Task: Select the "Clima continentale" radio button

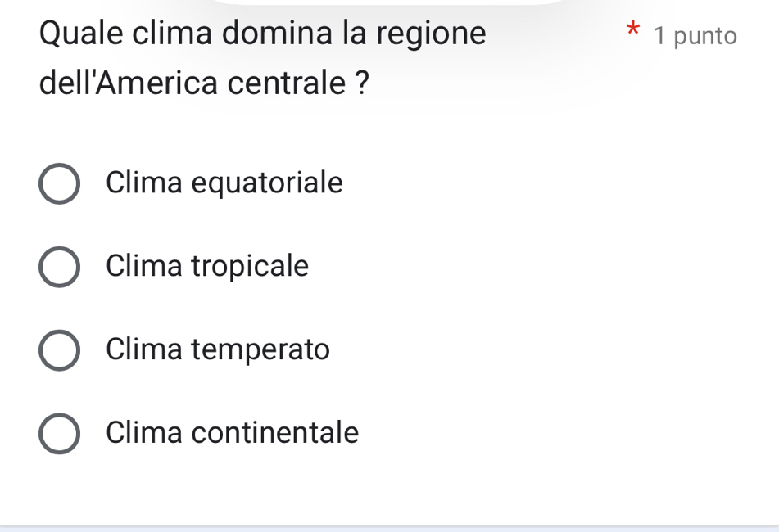Action: [60, 434]
